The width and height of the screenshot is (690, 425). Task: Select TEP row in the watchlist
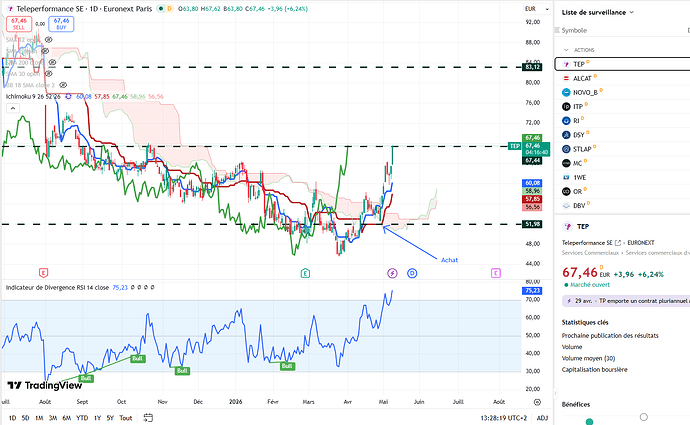point(622,64)
